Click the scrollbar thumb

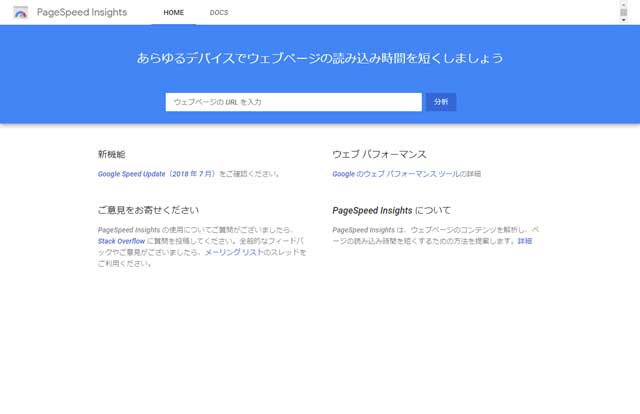[623, 12]
